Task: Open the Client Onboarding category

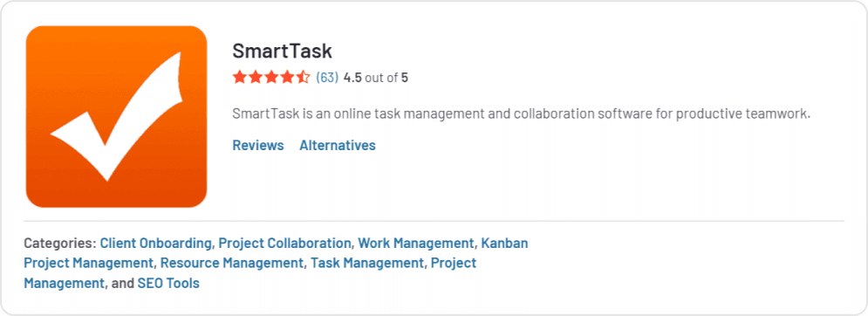Action: (x=156, y=243)
